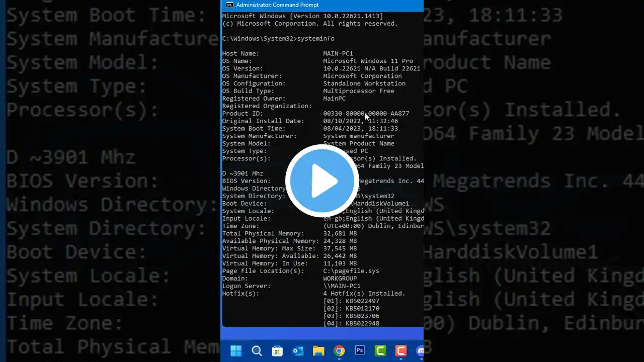Click boot time "08/04/2023, 18:11:33"
Viewport: 644px width, 362px height.
coord(361,129)
